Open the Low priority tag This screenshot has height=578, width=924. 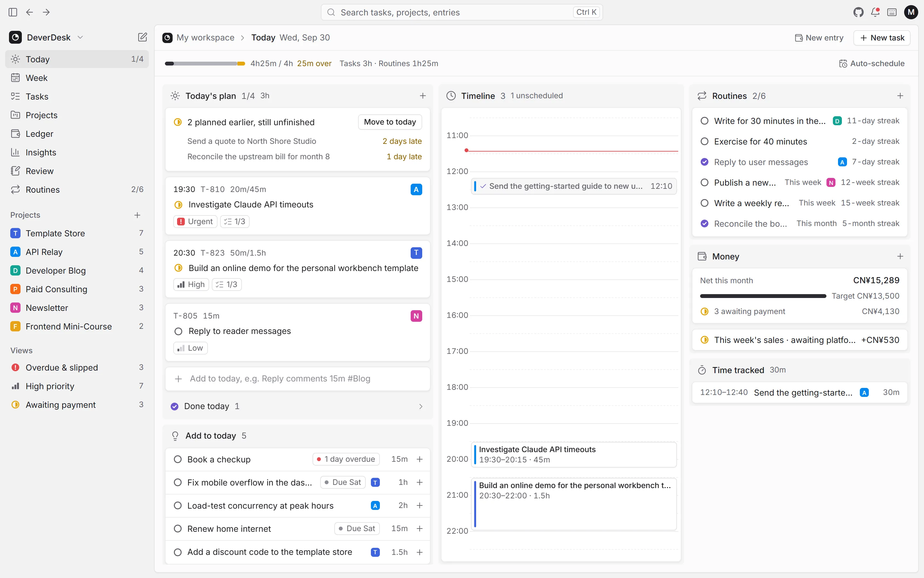[x=191, y=348]
